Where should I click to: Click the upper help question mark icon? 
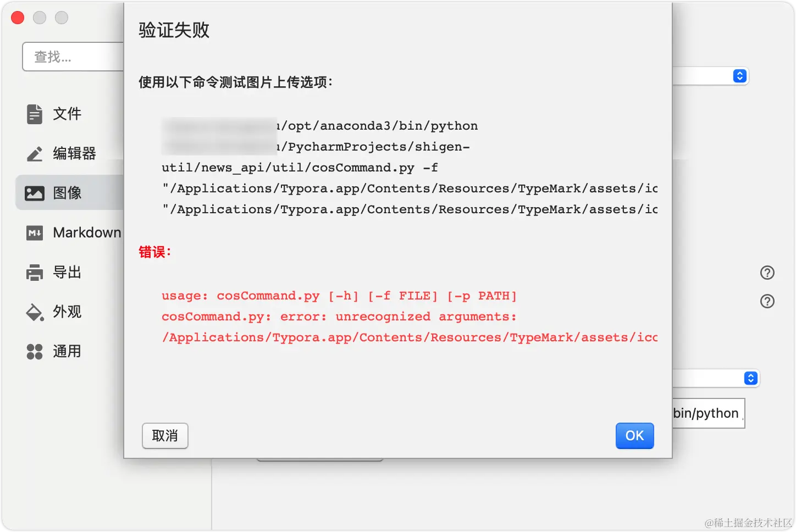(x=767, y=273)
